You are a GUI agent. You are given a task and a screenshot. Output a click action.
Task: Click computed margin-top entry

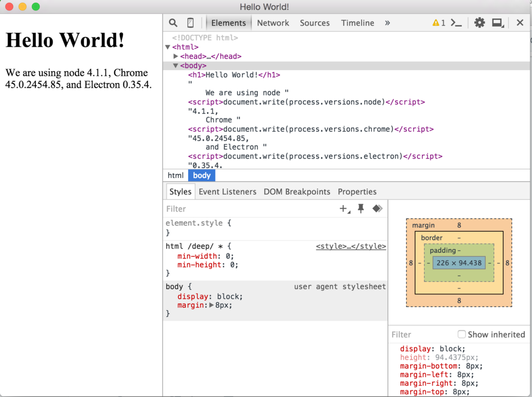tap(435, 392)
